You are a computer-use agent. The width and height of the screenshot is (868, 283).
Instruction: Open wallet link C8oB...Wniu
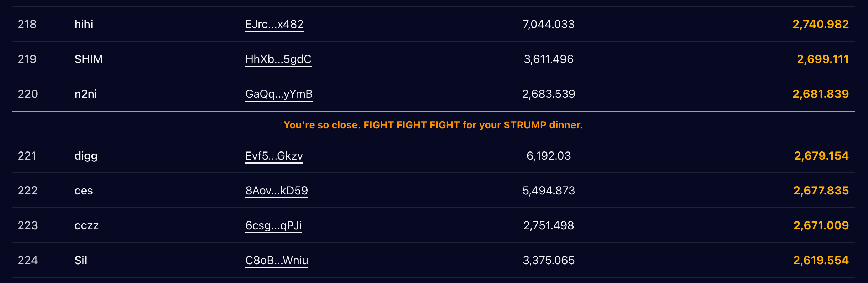click(x=277, y=260)
